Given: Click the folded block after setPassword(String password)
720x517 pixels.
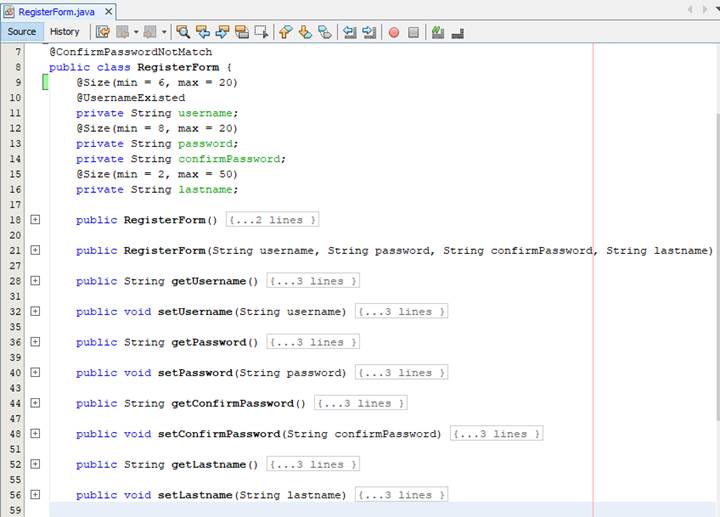Looking at the screenshot, I should [402, 373].
